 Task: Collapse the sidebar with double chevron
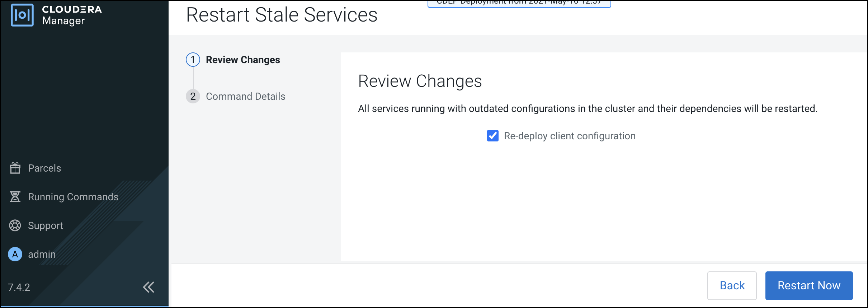coord(148,287)
